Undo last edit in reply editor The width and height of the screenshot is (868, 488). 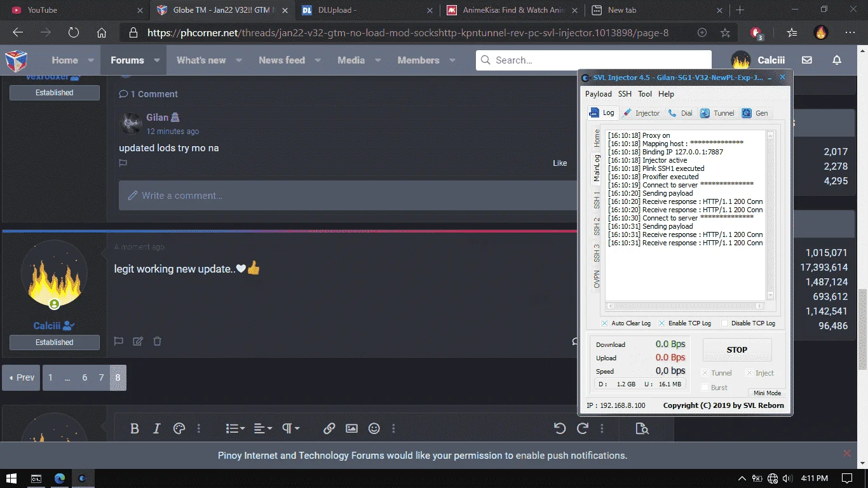click(560, 428)
